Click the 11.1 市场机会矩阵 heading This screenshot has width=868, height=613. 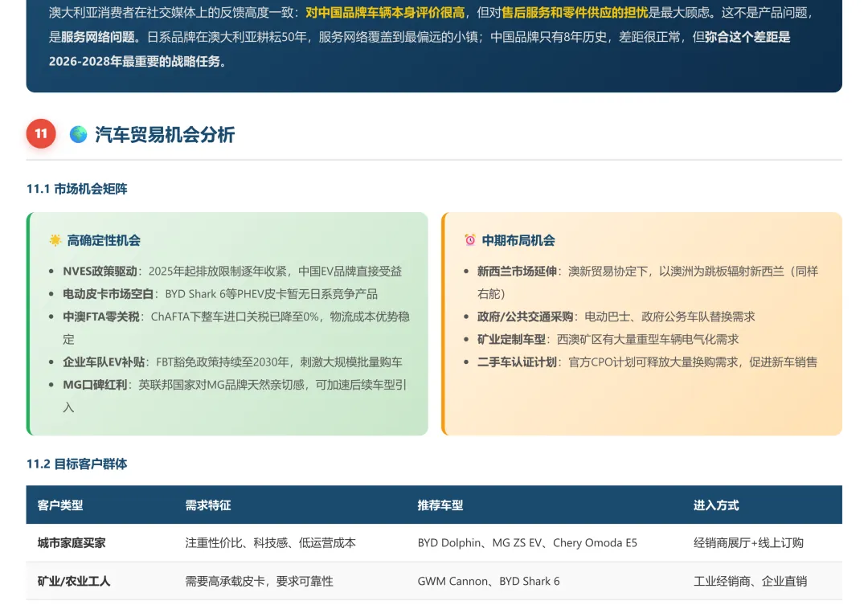tap(78, 189)
